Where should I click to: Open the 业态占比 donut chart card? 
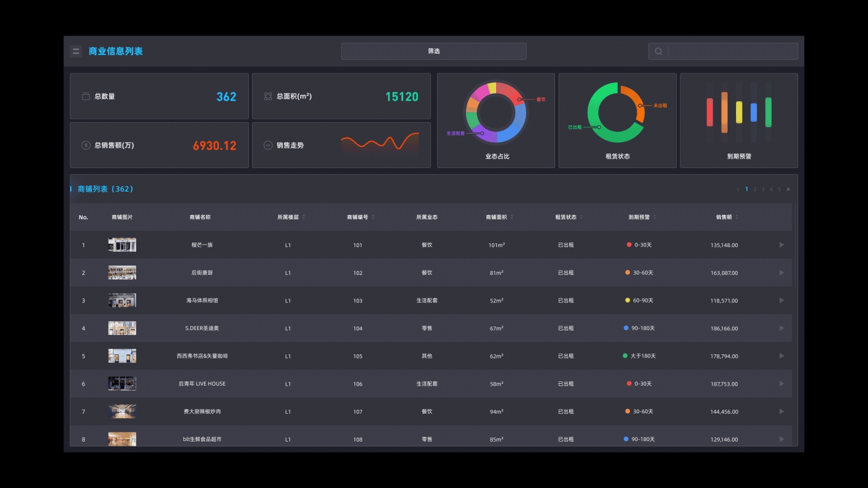496,120
